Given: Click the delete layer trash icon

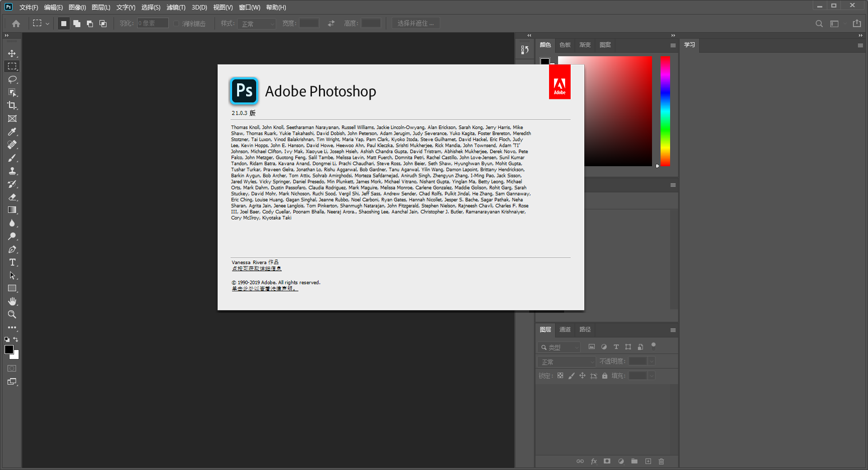Looking at the screenshot, I should (661, 461).
